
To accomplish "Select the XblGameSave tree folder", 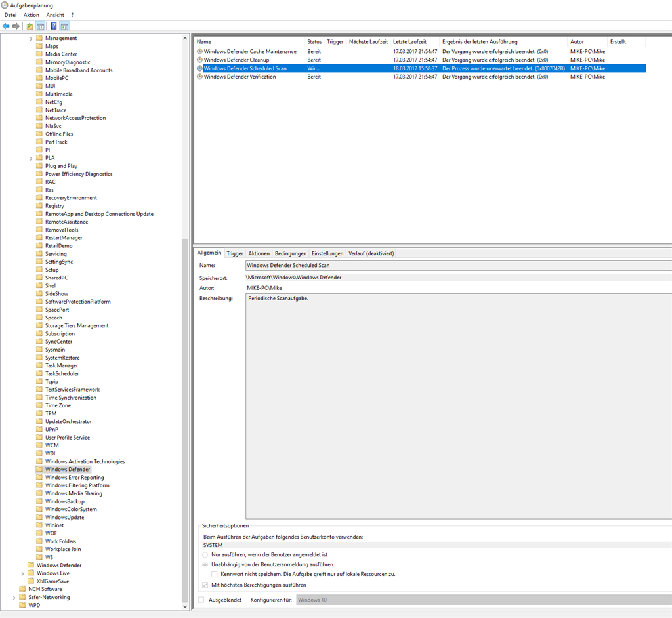I will pos(52,581).
